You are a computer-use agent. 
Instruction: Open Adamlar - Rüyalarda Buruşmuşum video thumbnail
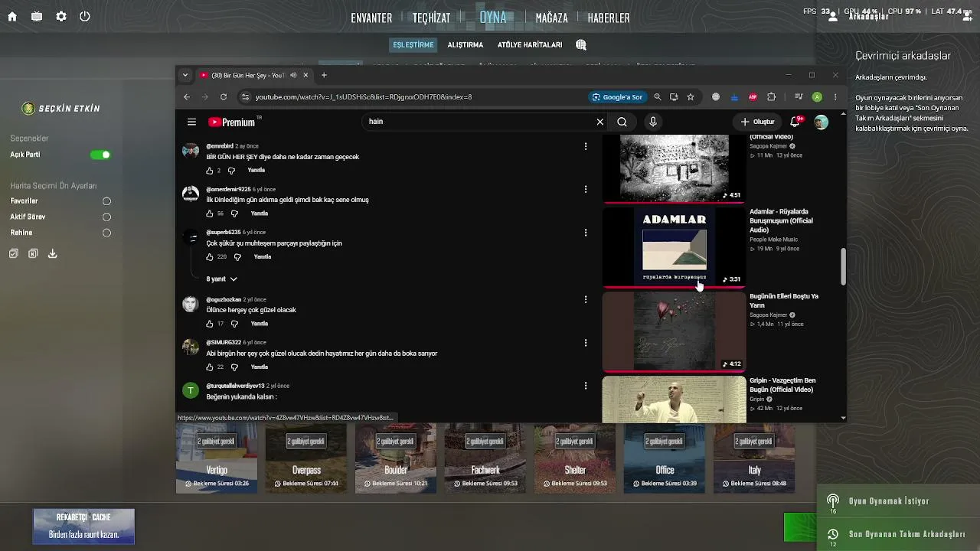click(x=675, y=246)
